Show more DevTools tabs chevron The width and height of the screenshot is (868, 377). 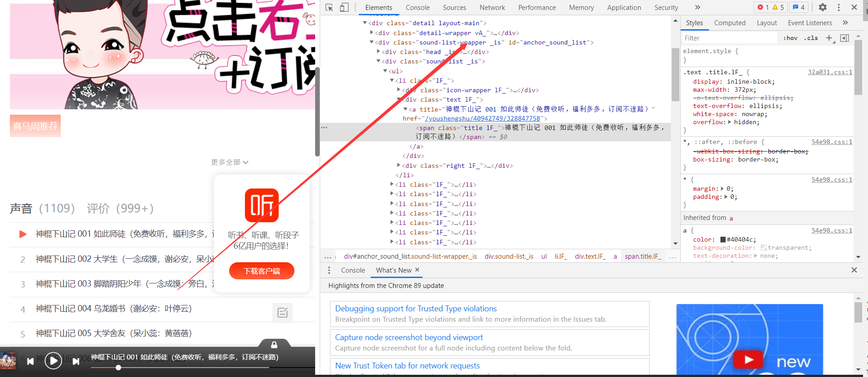click(x=697, y=7)
